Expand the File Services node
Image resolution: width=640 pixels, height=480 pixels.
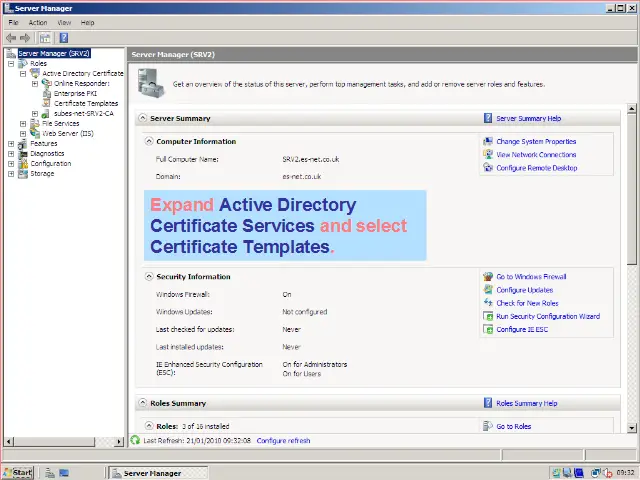click(23, 124)
